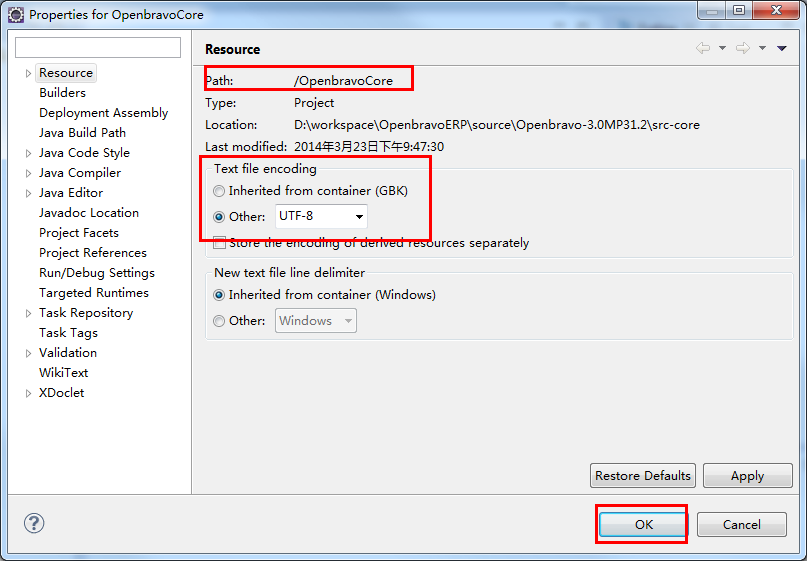Click the Cancel button
This screenshot has height=561, width=807.
click(742, 524)
